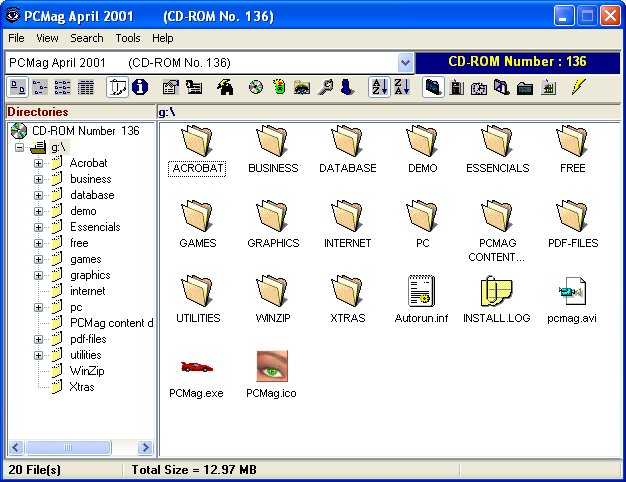626x482 pixels.
Task: Select PCMag content folder in tree
Action: pos(111,323)
